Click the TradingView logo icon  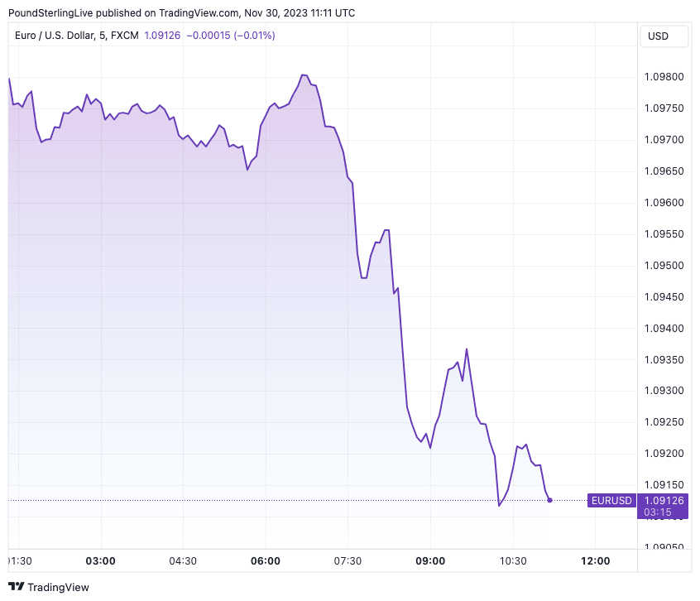point(17,587)
